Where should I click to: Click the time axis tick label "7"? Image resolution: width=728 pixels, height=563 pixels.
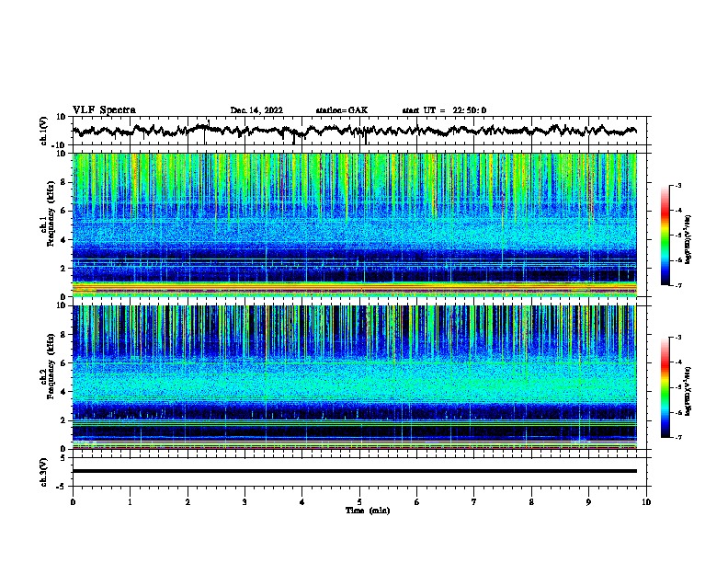[474, 501]
